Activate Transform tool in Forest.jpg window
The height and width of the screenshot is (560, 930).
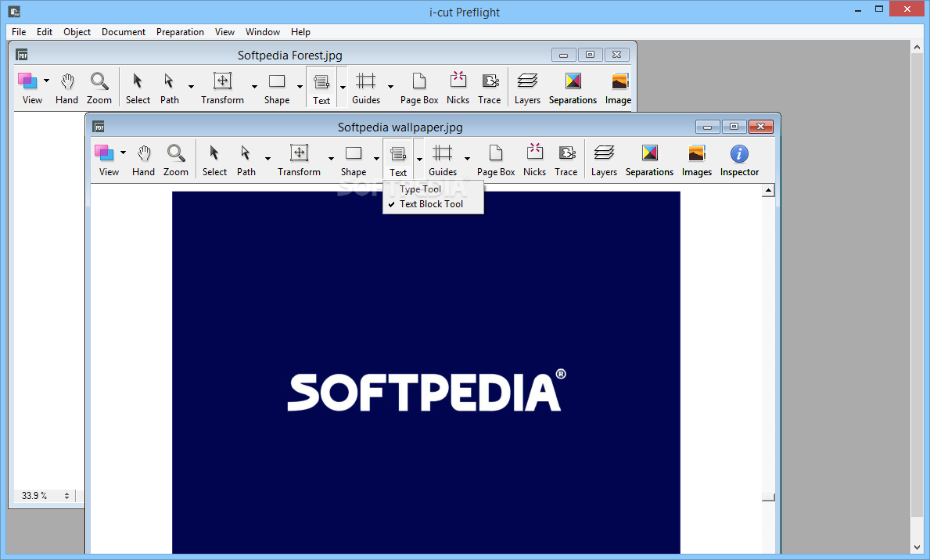[222, 89]
